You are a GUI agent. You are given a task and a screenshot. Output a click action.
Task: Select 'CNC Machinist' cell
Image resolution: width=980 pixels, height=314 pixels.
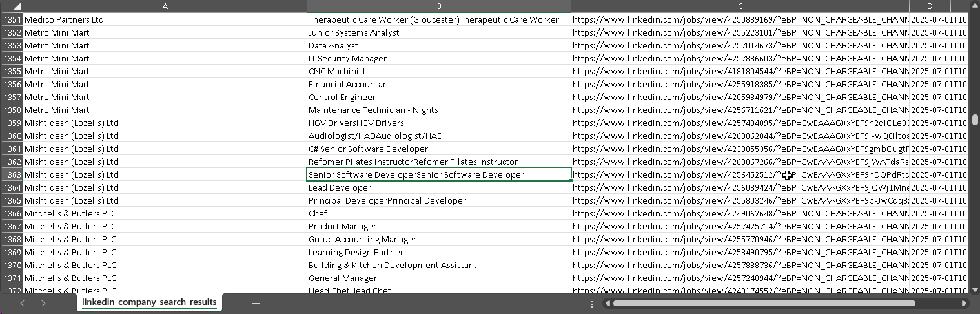[439, 71]
